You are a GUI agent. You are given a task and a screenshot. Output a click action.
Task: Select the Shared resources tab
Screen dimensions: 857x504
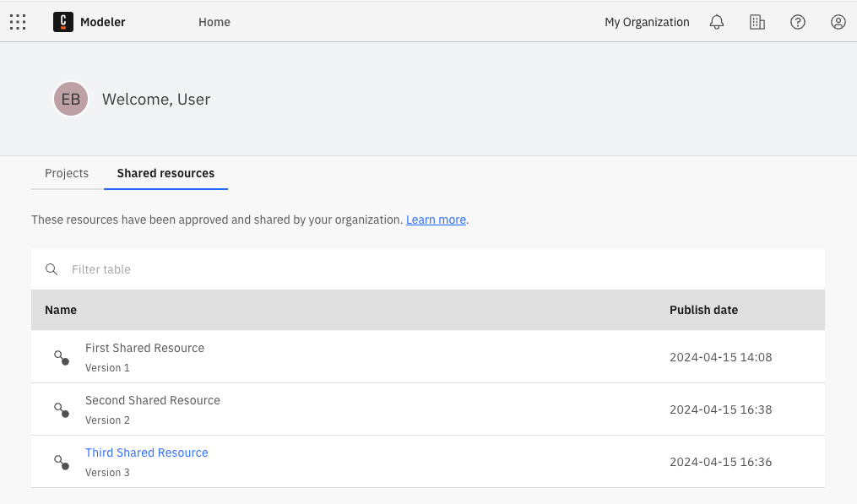[x=165, y=173]
